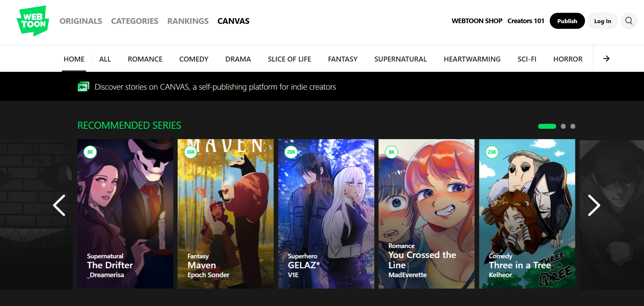644x306 pixels.
Task: Click the Publish button
Action: pyautogui.click(x=567, y=21)
